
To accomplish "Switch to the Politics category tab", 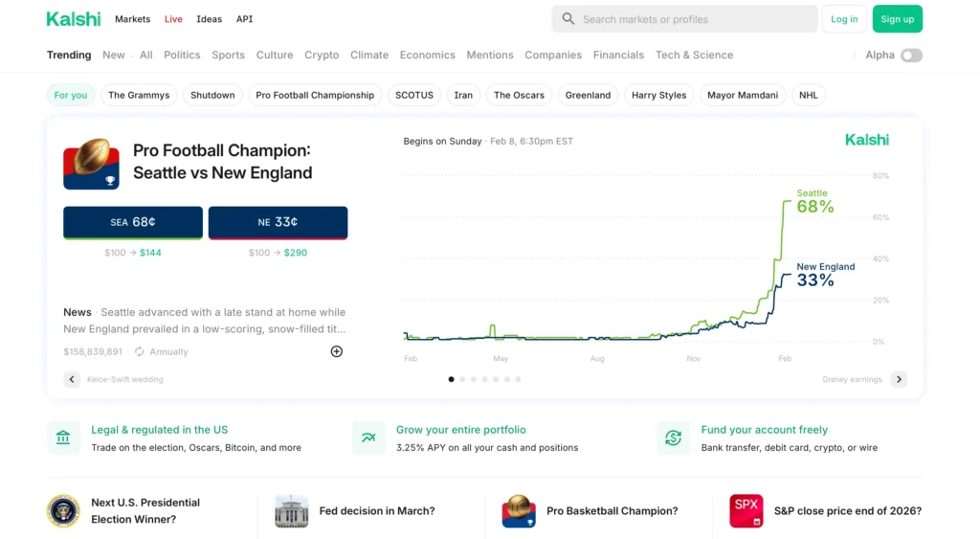I will point(182,56).
